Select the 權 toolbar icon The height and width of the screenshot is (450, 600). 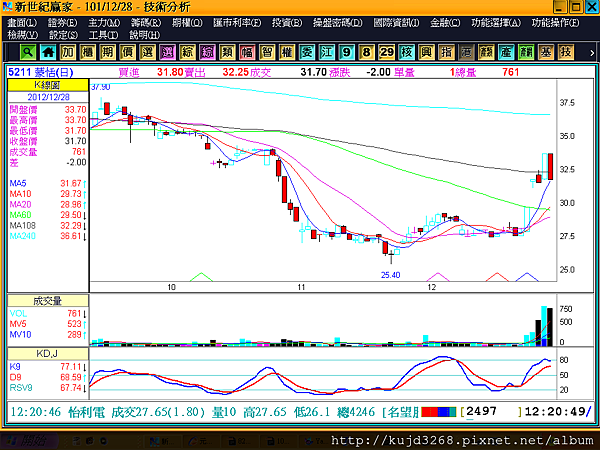(x=287, y=52)
